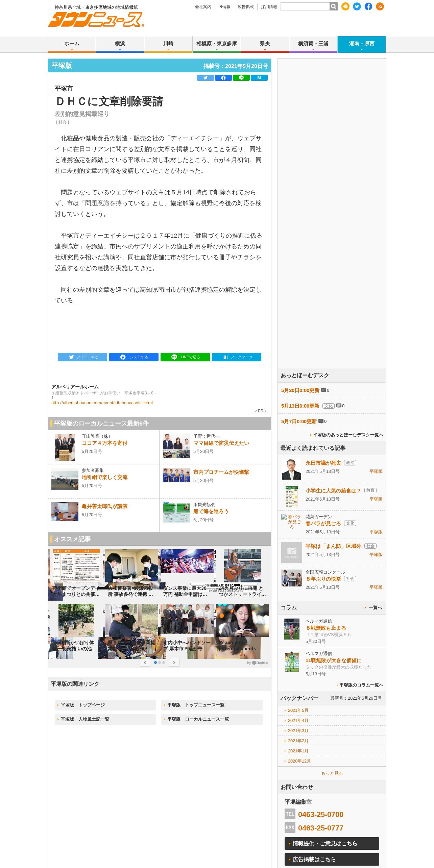
Task: Open the RSS feed icon
Action: (380, 6)
